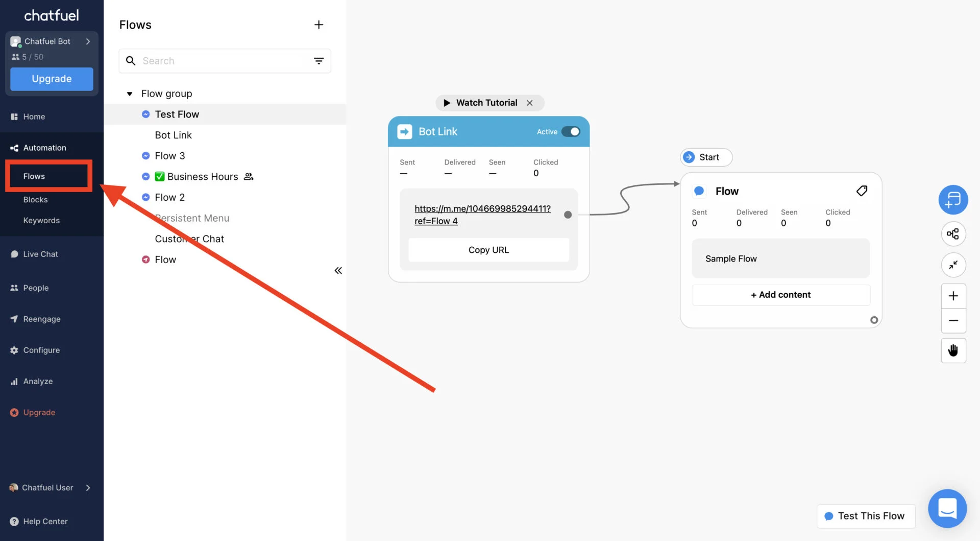The image size is (980, 541).
Task: Select Flows under Automation
Action: pos(34,176)
